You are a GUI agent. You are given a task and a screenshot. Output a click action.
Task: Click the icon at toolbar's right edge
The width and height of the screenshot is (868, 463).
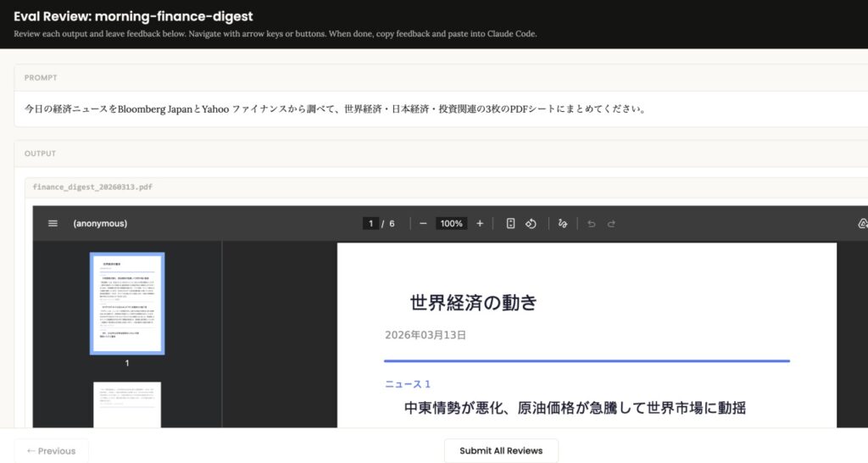click(x=862, y=223)
